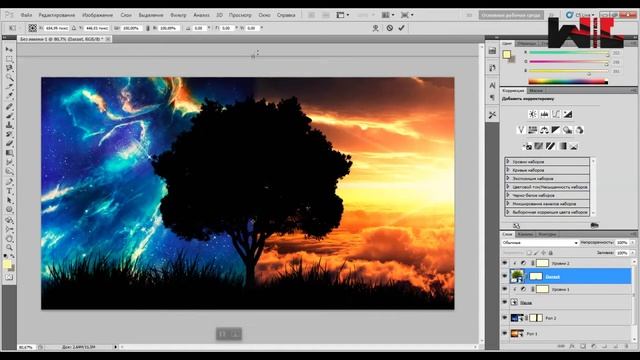Add an Invert adjustment

(527, 146)
